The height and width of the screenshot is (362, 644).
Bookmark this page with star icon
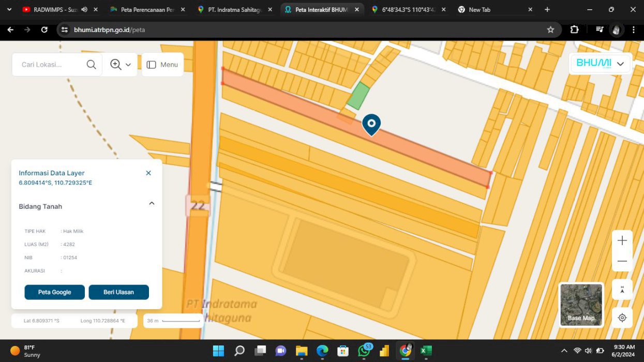[x=550, y=30]
